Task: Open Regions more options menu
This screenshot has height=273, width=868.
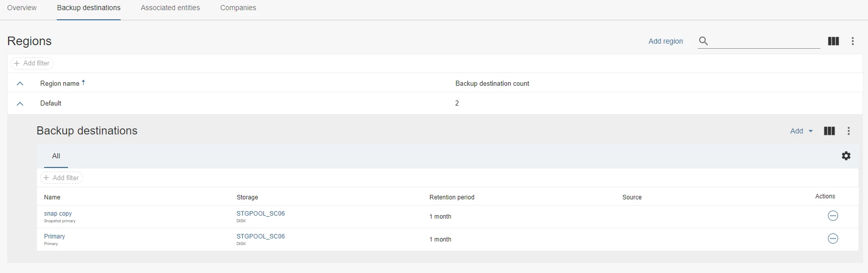Action: pyautogui.click(x=853, y=41)
